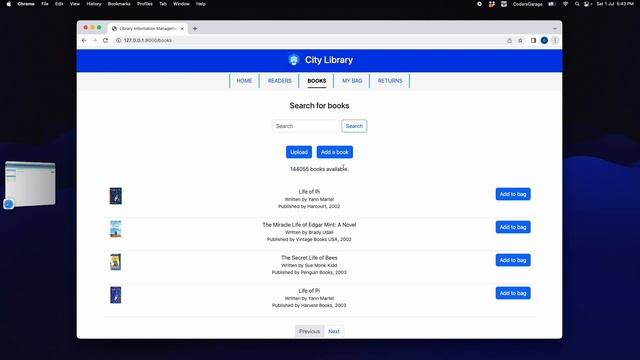Open the Chrome menu in the menu bar
This screenshot has height=360, width=640.
(26, 4)
